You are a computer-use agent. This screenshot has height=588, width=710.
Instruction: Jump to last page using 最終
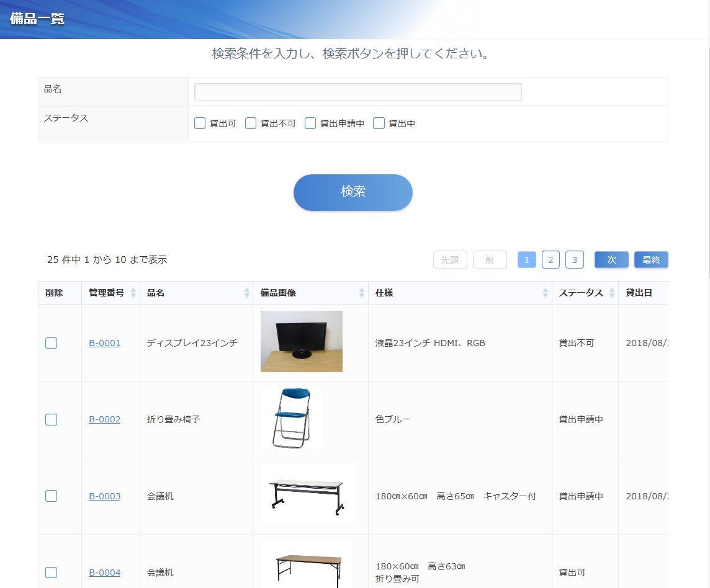651,260
